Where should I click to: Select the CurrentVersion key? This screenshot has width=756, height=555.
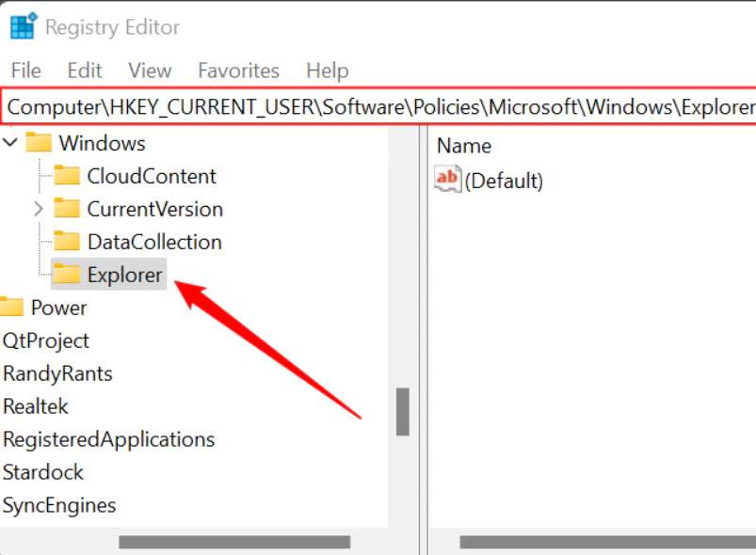click(x=154, y=209)
